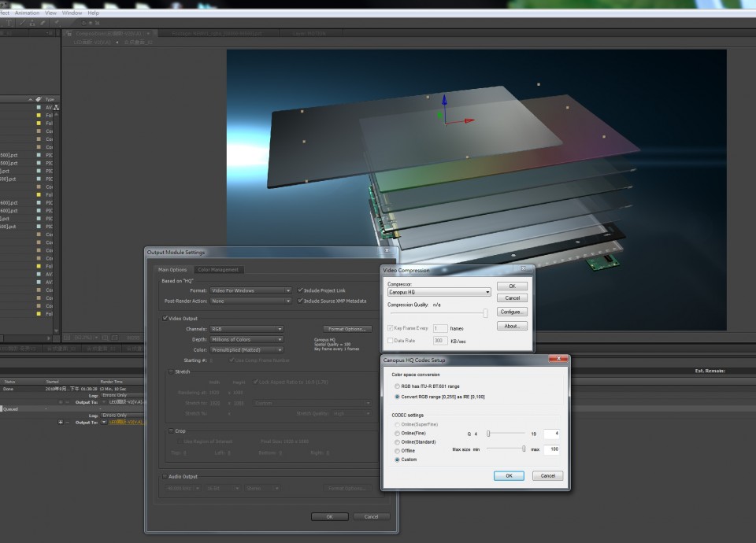This screenshot has width=756, height=543.
Task: Uncheck Include Source XMP Metadata
Action: pos(300,301)
